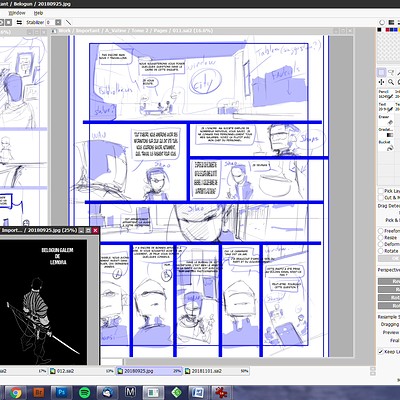Open Photoshop from the taskbar
The image size is (400, 400).
(x=62, y=393)
